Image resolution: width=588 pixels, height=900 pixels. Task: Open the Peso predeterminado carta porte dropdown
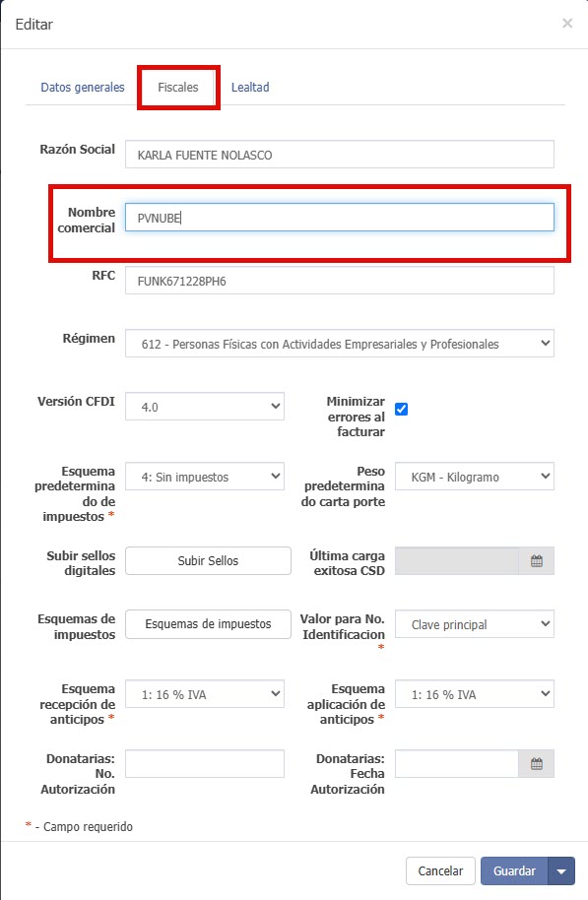click(x=475, y=477)
